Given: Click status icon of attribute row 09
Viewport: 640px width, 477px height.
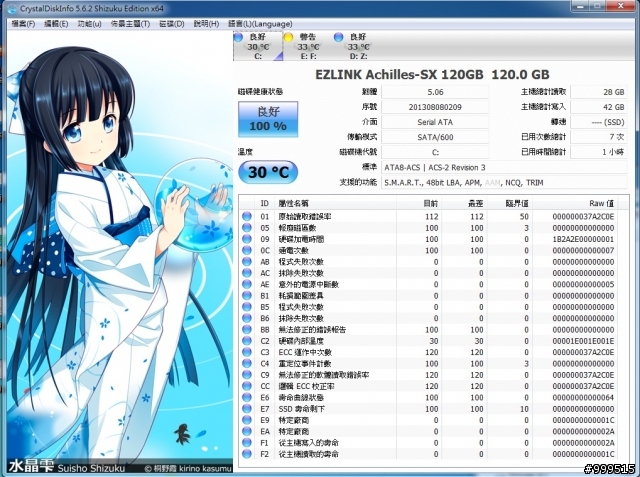Looking at the screenshot, I should [247, 239].
